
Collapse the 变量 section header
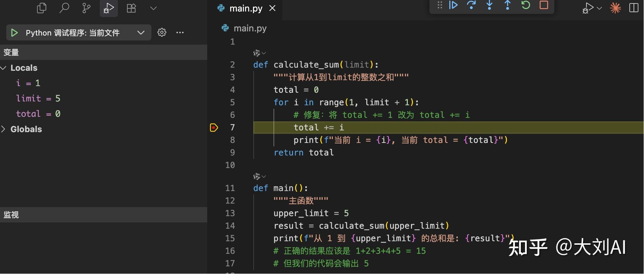coord(104,52)
